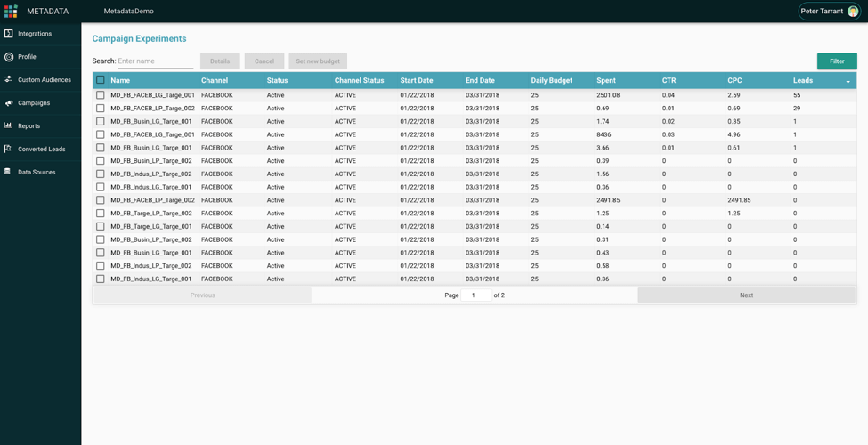Sort table by Spent column header
The image size is (868, 445).
606,80
